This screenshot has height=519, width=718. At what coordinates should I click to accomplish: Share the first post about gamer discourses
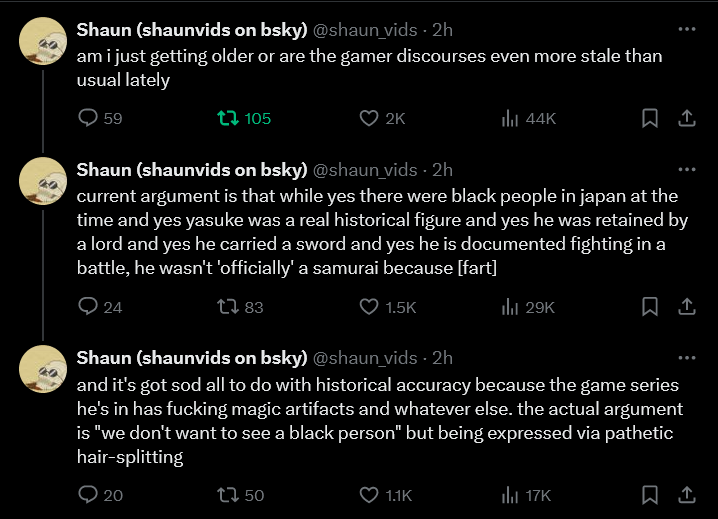click(x=687, y=118)
